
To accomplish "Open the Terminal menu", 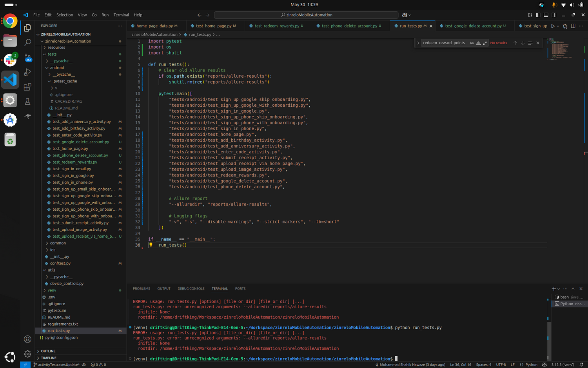I will click(121, 15).
